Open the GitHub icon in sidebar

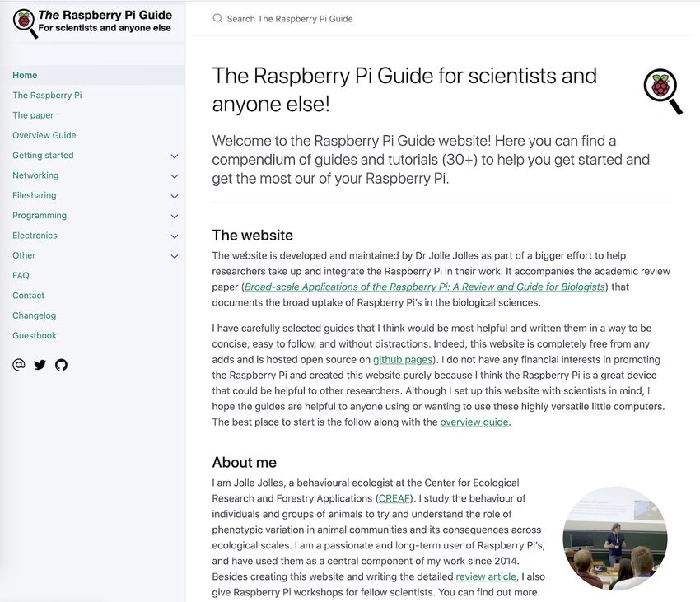coord(61,365)
